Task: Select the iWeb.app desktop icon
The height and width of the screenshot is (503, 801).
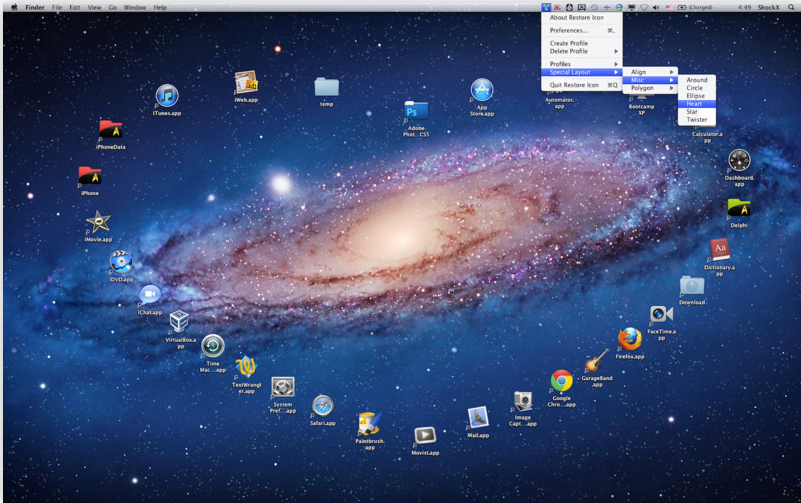Action: click(246, 82)
